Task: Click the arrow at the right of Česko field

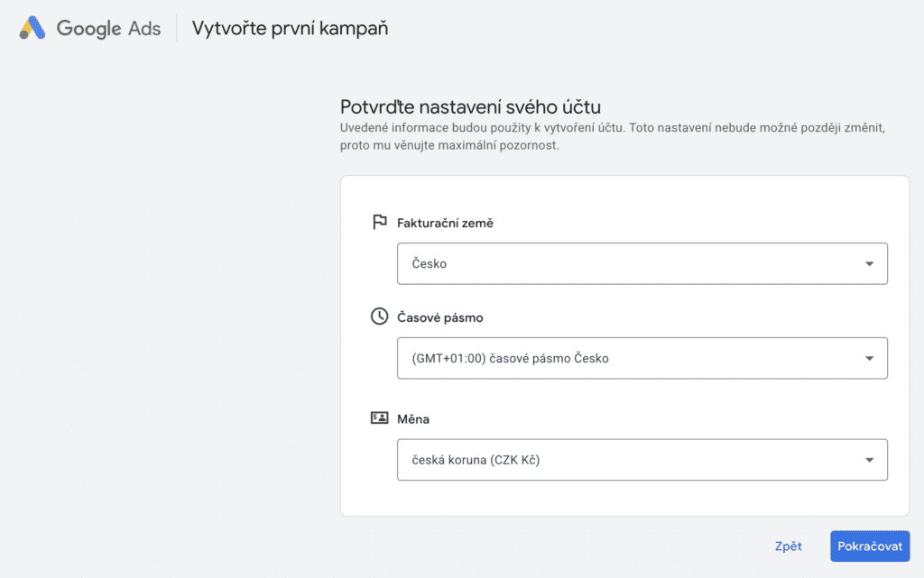Action: (x=869, y=264)
